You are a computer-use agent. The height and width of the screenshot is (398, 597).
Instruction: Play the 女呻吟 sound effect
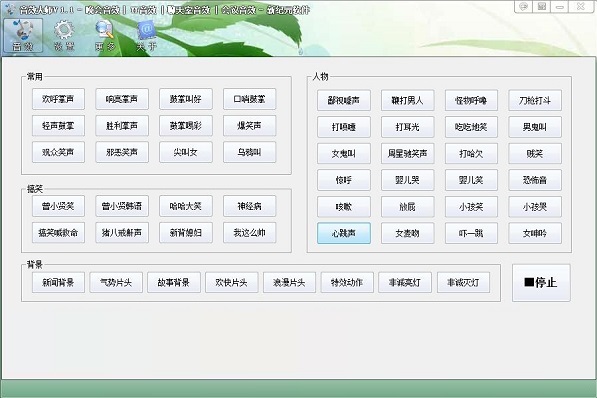(x=535, y=233)
